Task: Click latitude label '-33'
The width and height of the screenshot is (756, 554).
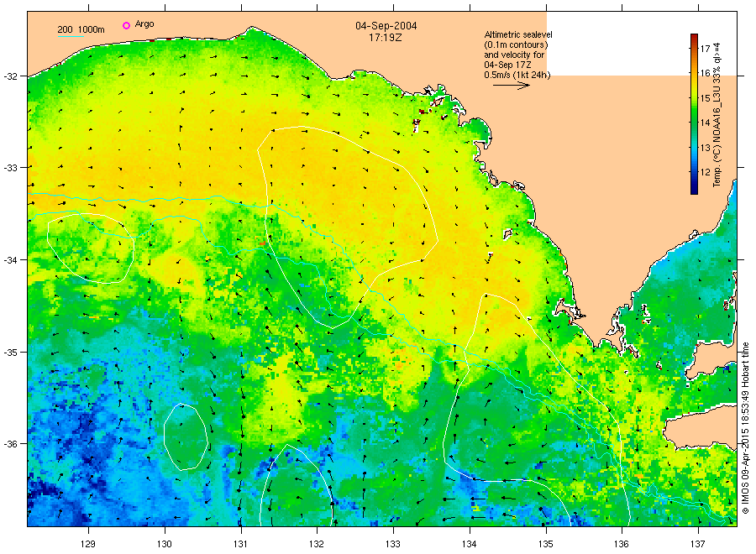Action: coord(10,168)
